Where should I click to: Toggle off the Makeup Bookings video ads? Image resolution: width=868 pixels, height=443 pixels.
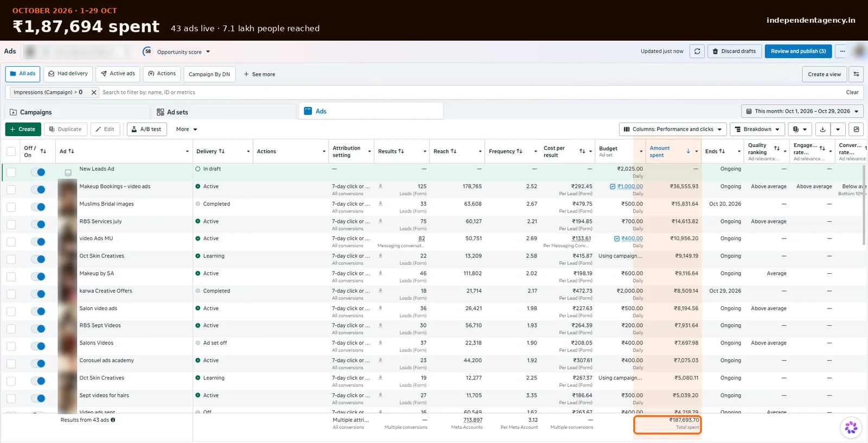coord(38,190)
